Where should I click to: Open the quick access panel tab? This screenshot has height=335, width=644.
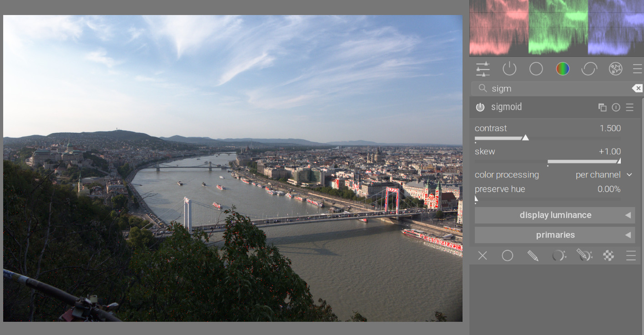[x=483, y=69]
